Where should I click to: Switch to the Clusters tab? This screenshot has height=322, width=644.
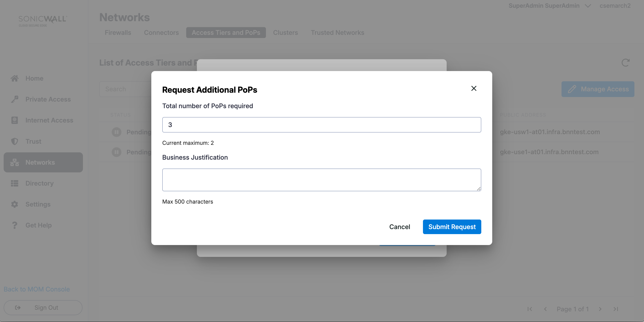click(x=285, y=33)
